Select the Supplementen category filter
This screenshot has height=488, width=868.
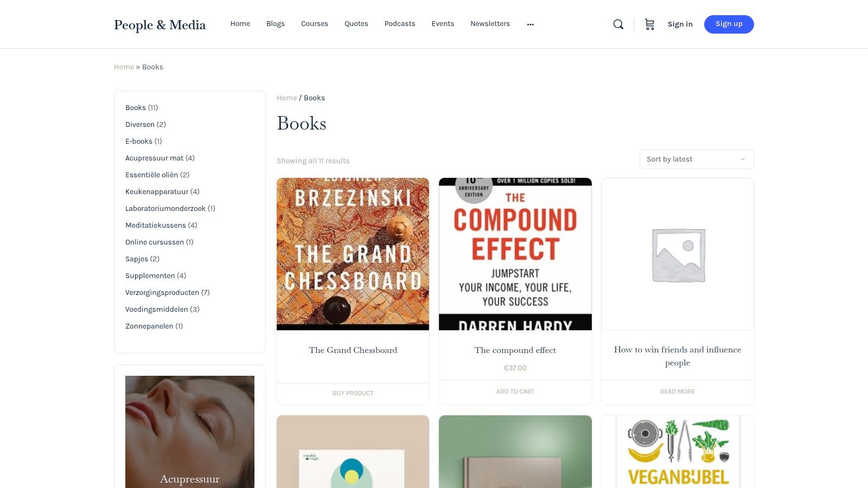[x=150, y=275]
